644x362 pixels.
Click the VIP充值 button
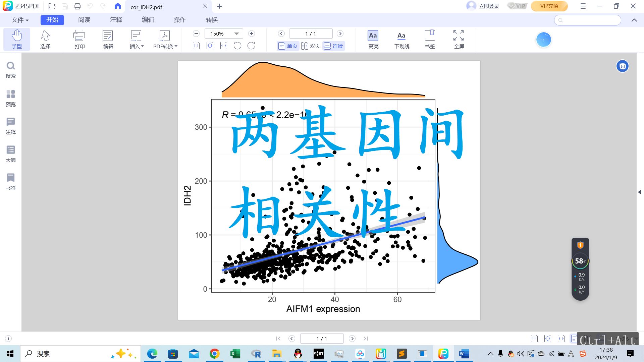pyautogui.click(x=549, y=6)
